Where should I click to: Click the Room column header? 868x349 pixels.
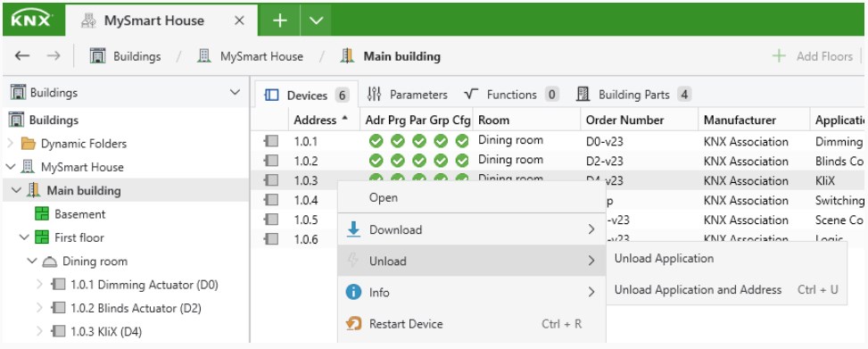(526, 120)
